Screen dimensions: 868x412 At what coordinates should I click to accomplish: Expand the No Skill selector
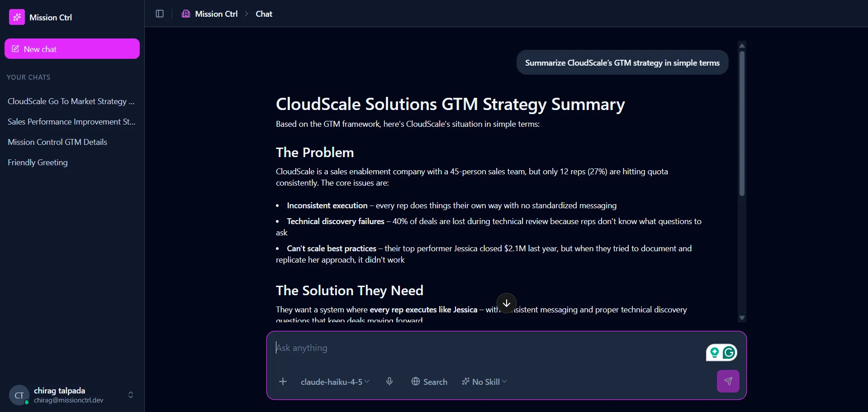coord(484,381)
